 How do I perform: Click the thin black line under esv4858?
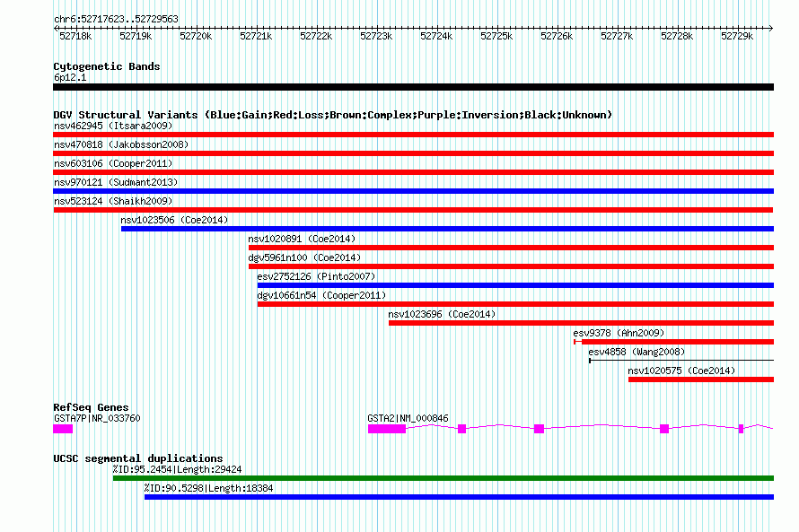point(681,361)
